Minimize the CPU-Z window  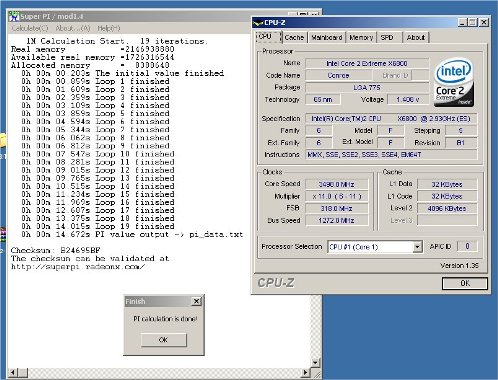[x=462, y=23]
